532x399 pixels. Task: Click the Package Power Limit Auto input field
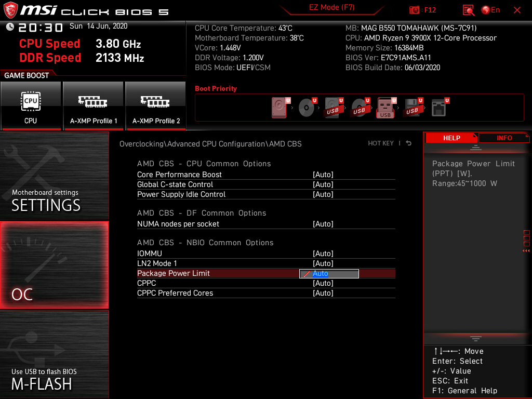click(x=329, y=273)
